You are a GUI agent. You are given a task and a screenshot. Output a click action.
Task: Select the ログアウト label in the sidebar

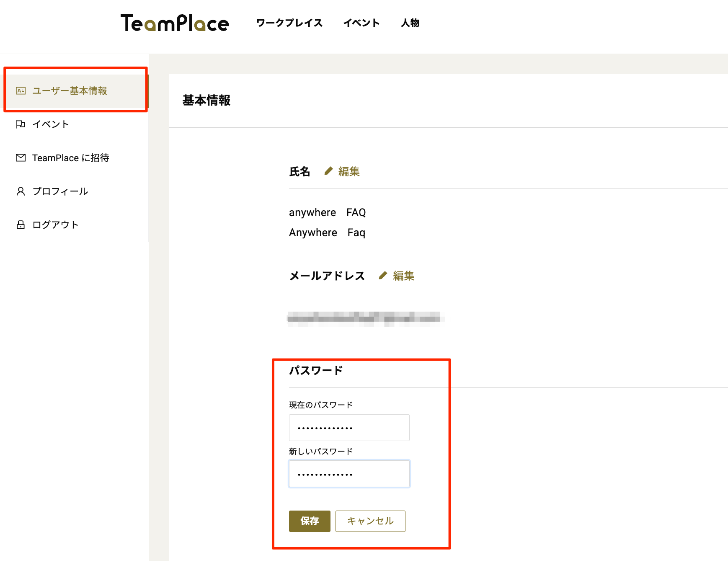pos(55,225)
